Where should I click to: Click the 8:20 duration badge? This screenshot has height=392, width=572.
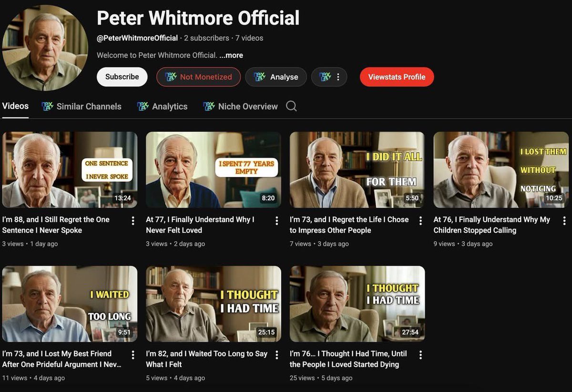pos(268,198)
